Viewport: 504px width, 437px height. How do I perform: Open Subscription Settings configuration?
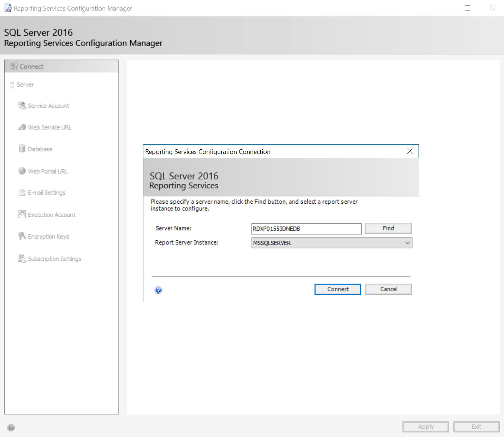pyautogui.click(x=54, y=258)
